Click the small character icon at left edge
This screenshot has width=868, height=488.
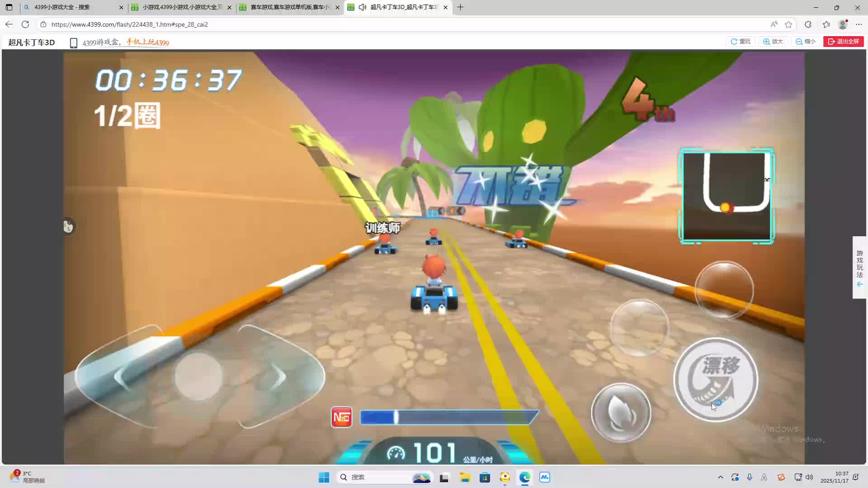coord(68,226)
